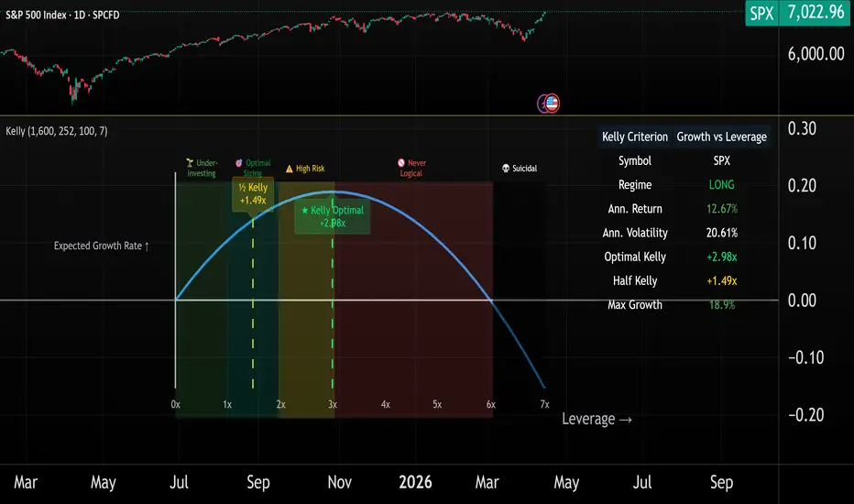Click the Half Kelly value +1.49x in table

point(722,280)
